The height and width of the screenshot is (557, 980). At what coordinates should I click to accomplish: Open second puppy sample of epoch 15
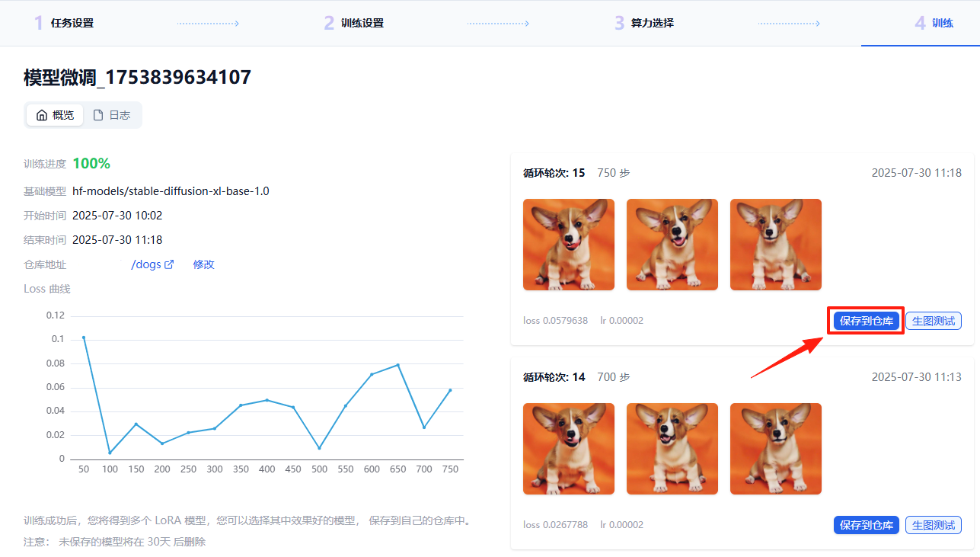pos(672,245)
